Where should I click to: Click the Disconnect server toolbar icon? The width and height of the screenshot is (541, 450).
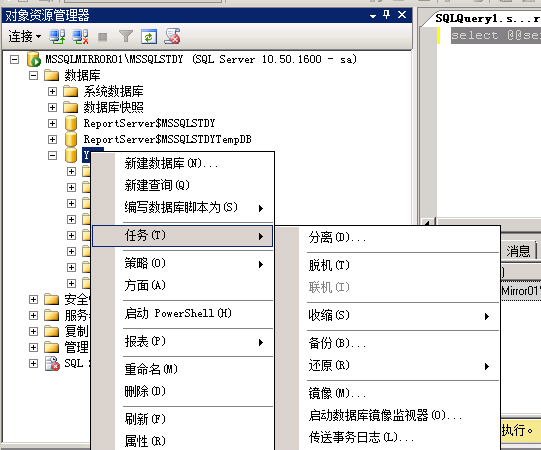point(81,36)
